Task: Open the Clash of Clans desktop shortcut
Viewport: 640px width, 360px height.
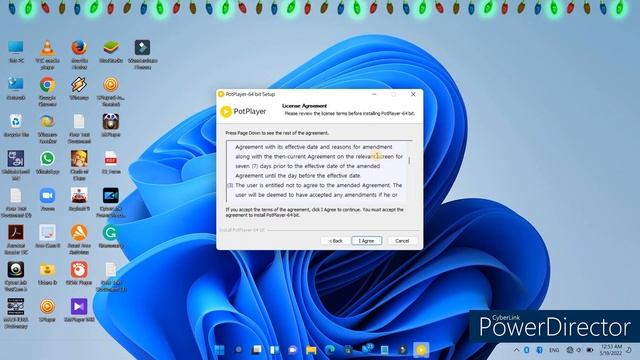Action: point(79,165)
